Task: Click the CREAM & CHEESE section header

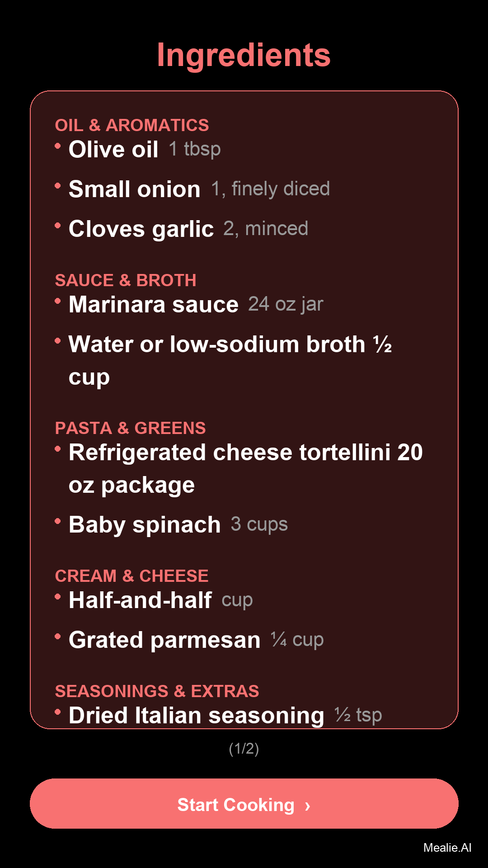Action: pos(131,576)
